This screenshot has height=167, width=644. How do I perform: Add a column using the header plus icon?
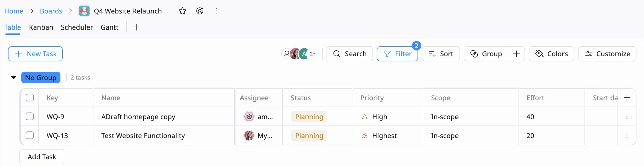(627, 98)
